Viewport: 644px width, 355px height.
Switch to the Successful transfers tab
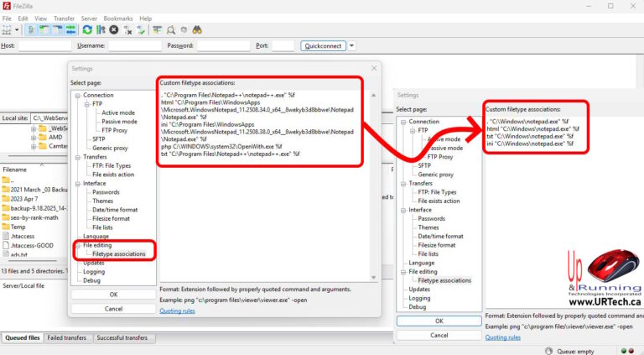pos(122,337)
